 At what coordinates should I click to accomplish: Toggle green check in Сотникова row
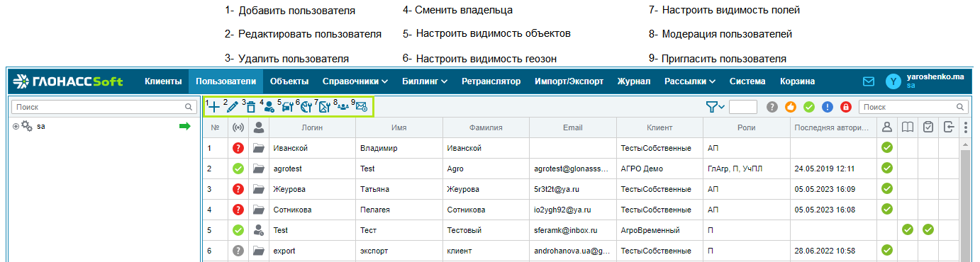[x=886, y=209]
